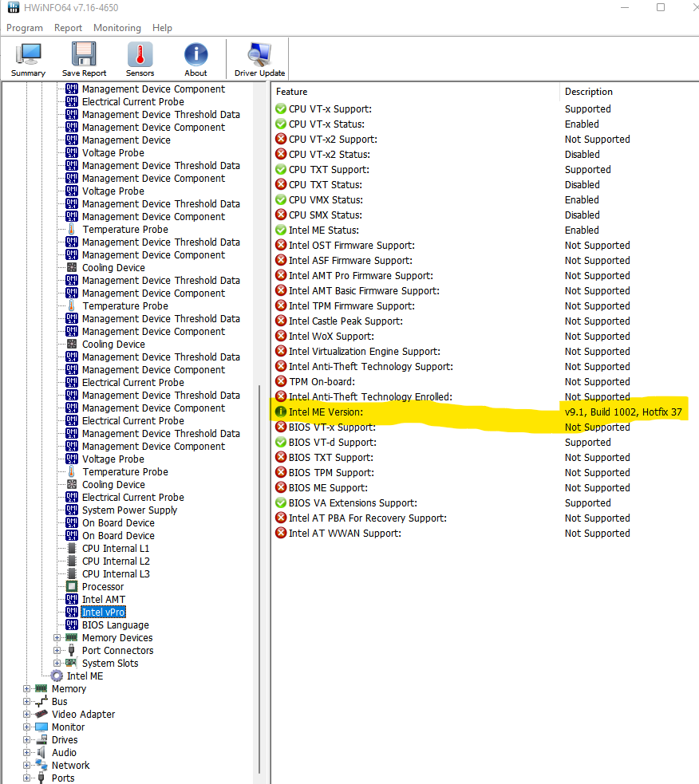
Task: Select System Power Supply tree item
Action: point(129,510)
